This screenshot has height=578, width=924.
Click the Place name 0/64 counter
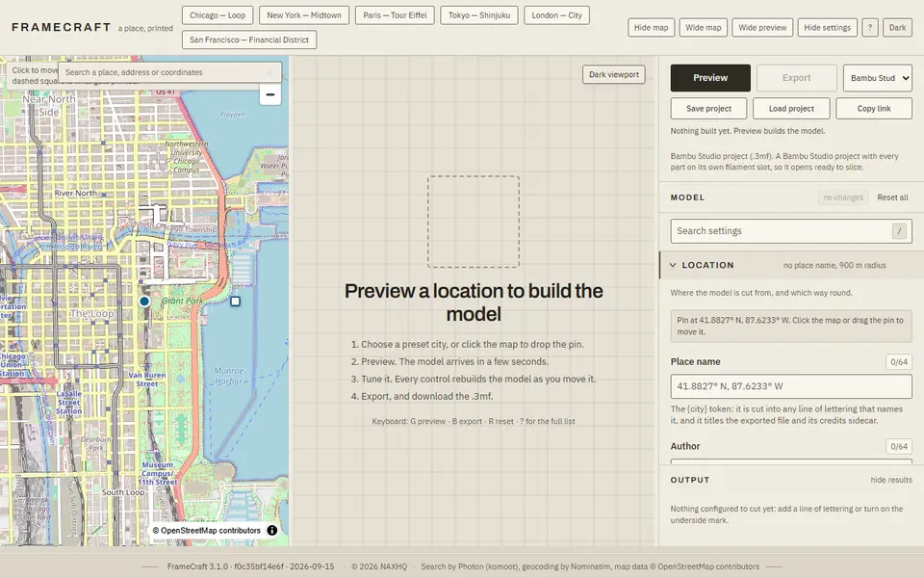(x=899, y=362)
